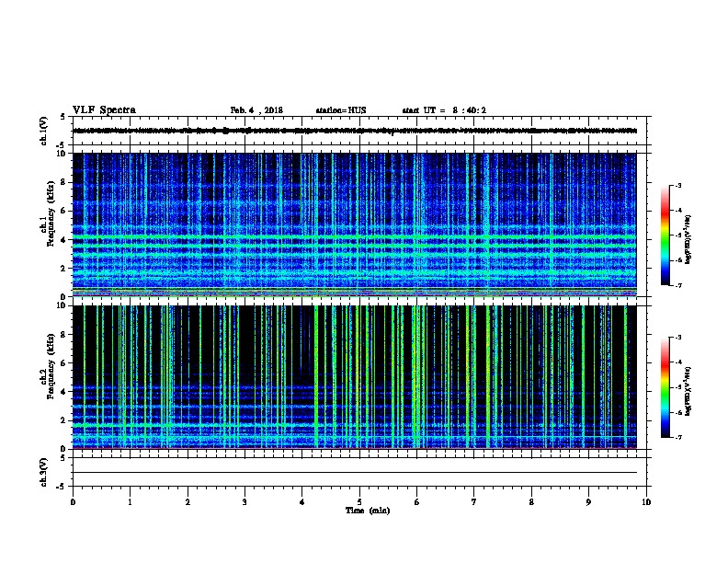Click the date 'Feb. 4, 2018'
728x563 pixels.
point(256,110)
